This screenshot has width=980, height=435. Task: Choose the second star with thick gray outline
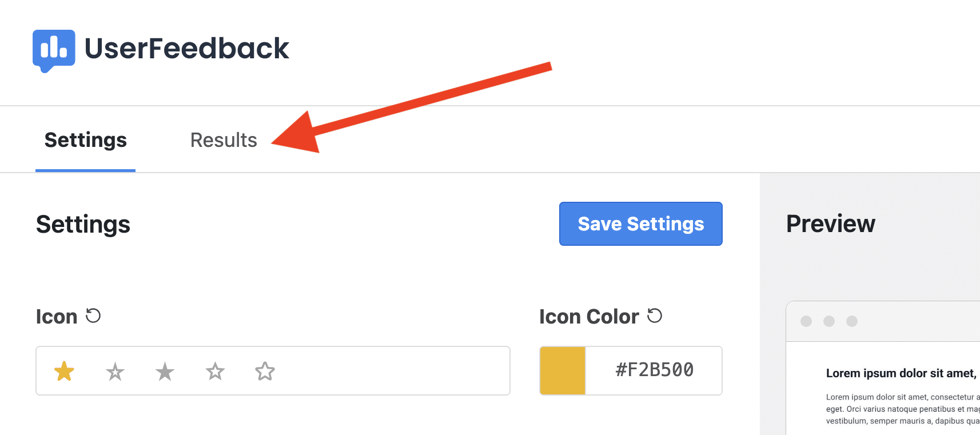point(115,372)
